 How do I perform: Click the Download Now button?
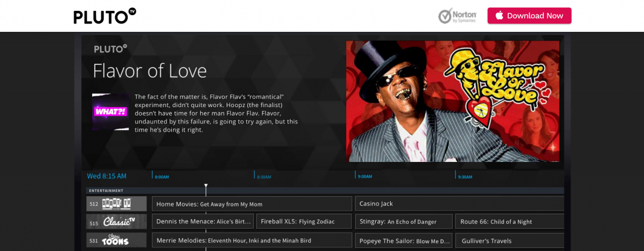pyautogui.click(x=529, y=16)
